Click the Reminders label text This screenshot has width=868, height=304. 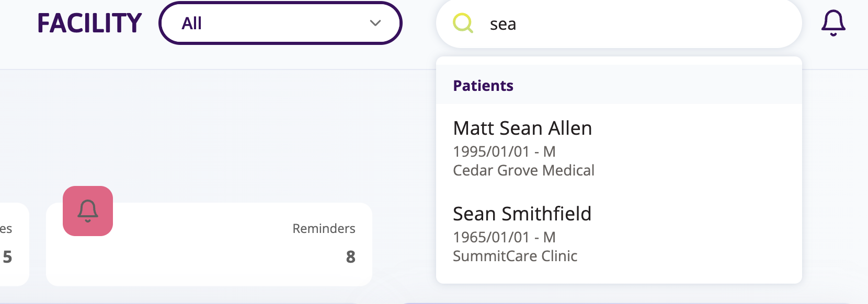[324, 229]
